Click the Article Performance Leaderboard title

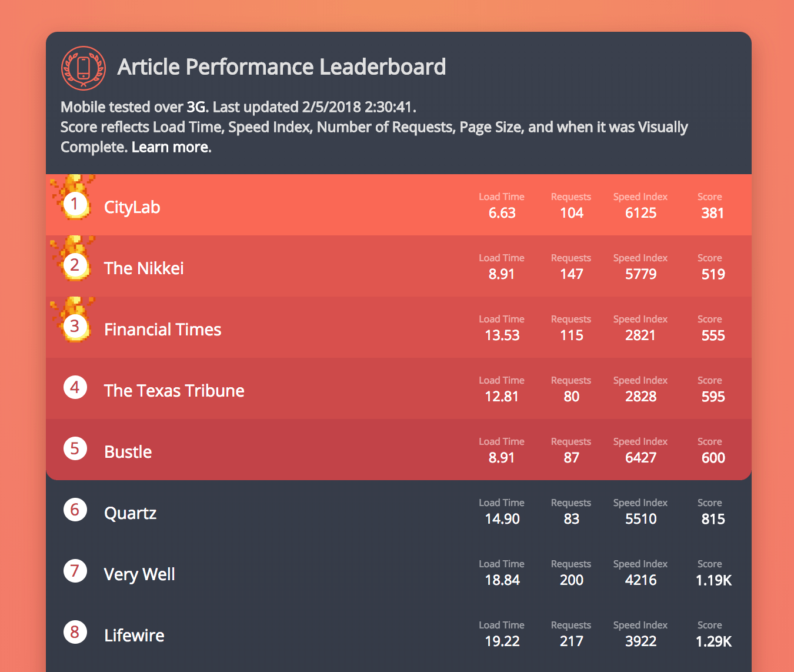click(x=282, y=66)
